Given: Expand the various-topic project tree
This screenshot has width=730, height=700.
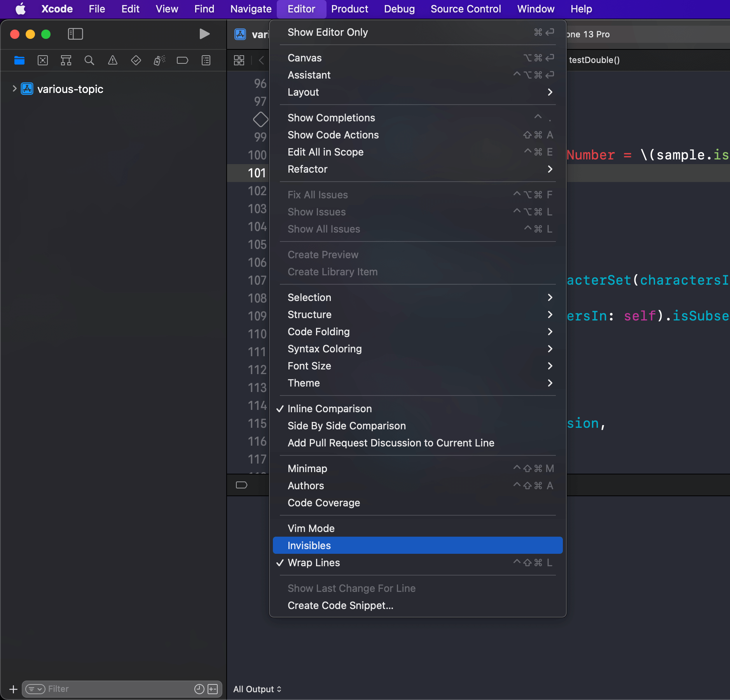Looking at the screenshot, I should (x=14, y=89).
